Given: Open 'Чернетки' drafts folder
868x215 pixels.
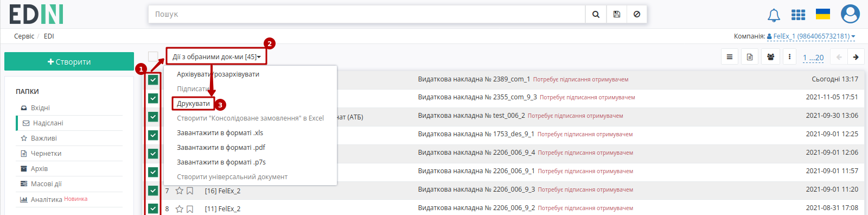Looking at the screenshot, I should click(46, 154).
